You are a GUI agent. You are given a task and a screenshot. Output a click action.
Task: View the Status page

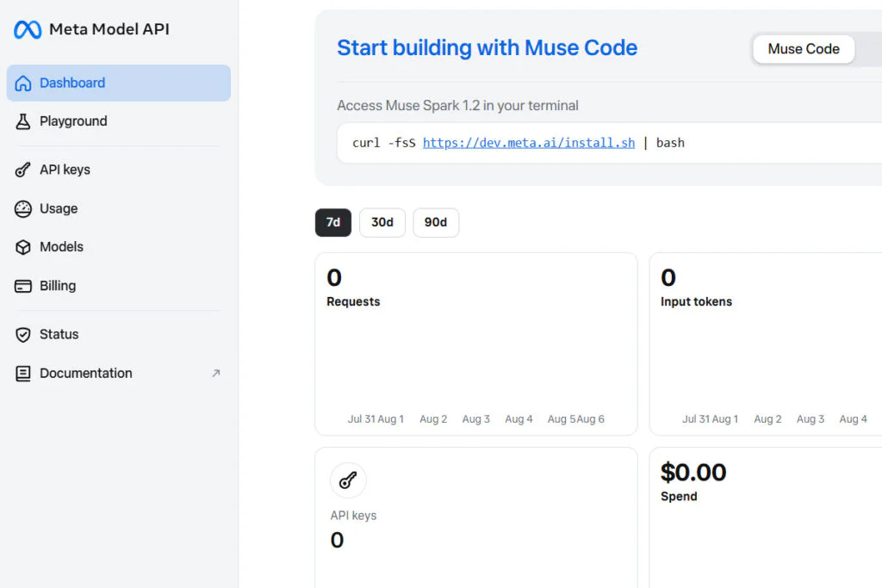point(119,335)
